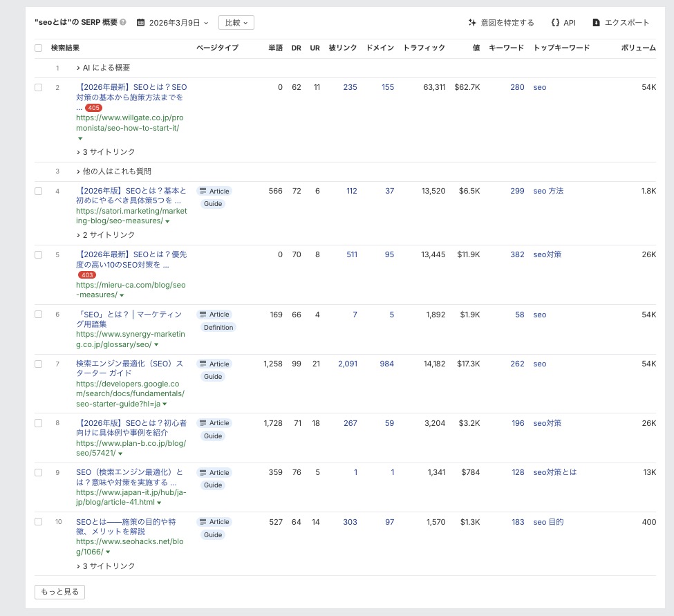The height and width of the screenshot is (616, 674).
Task: Click the Article tag on Google starter guide row
Action: (214, 364)
